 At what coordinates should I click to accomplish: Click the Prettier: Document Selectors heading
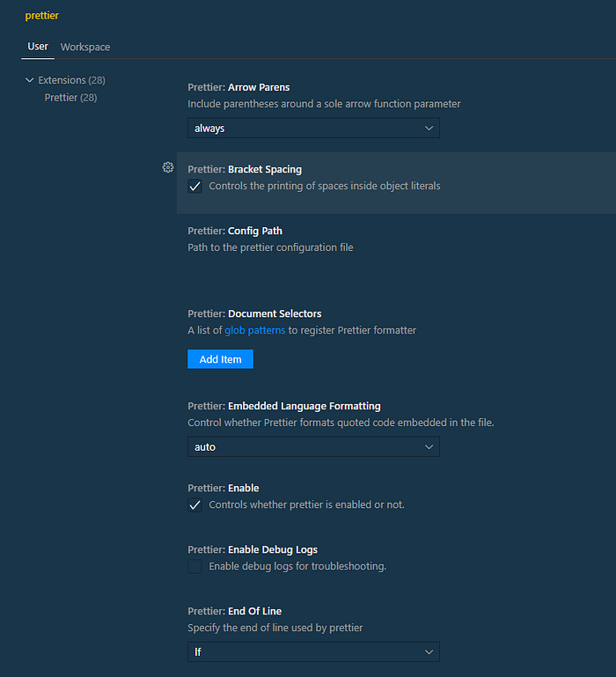point(254,314)
